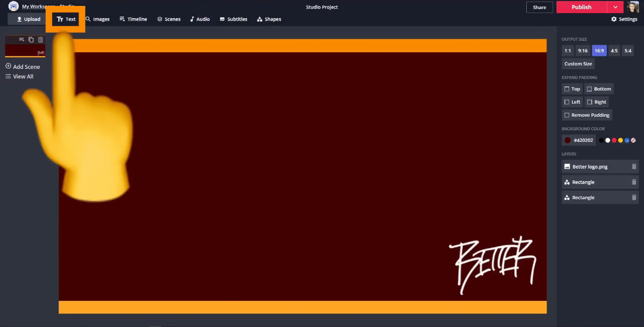Click the trash icon on scene thumbnail
Screen dimensions: 644x327
(41, 40)
